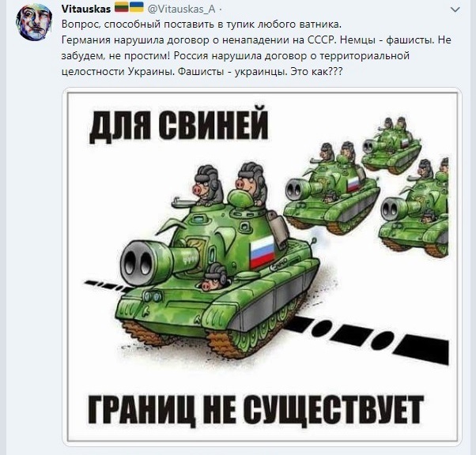Click the ГРАНИЦ НЕ СУЩЕСТВУЕТ caption

point(255,410)
